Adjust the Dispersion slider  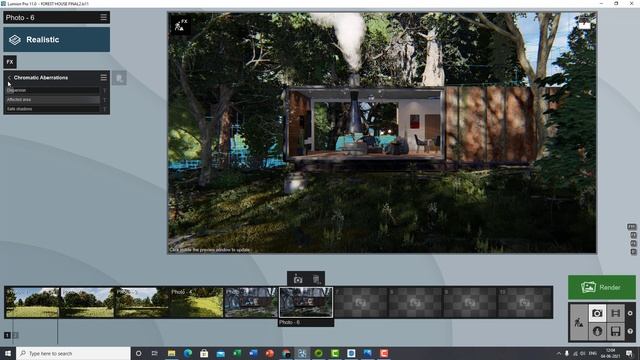[53, 90]
